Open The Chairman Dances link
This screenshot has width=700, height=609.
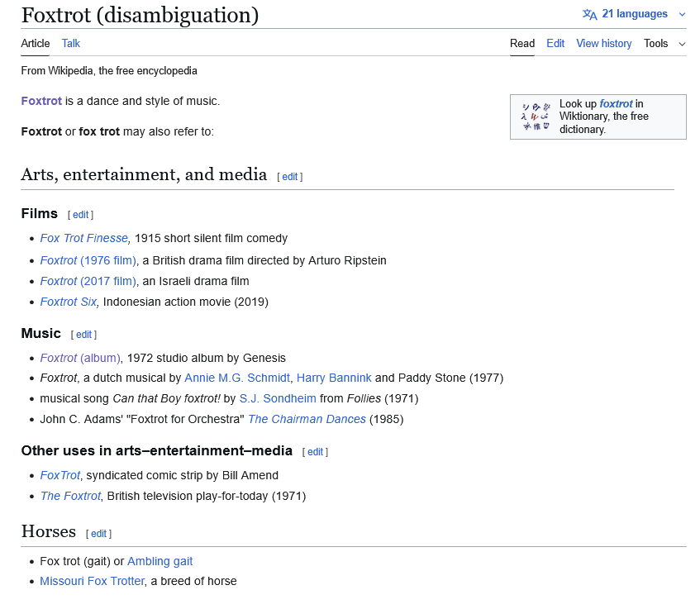tap(307, 419)
